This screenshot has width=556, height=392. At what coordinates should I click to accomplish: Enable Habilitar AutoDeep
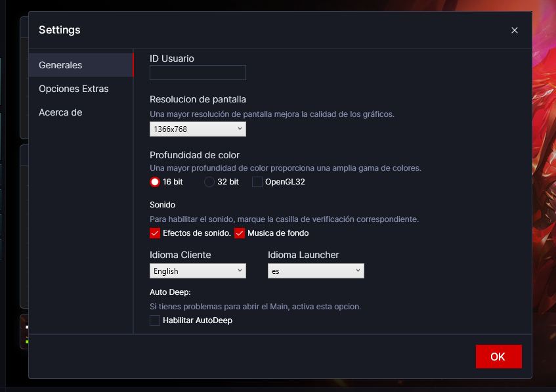[154, 320]
